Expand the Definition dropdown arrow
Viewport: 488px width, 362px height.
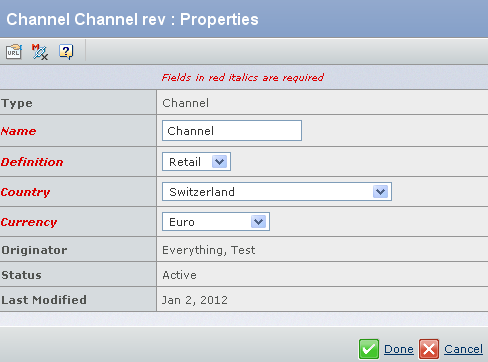[220, 162]
